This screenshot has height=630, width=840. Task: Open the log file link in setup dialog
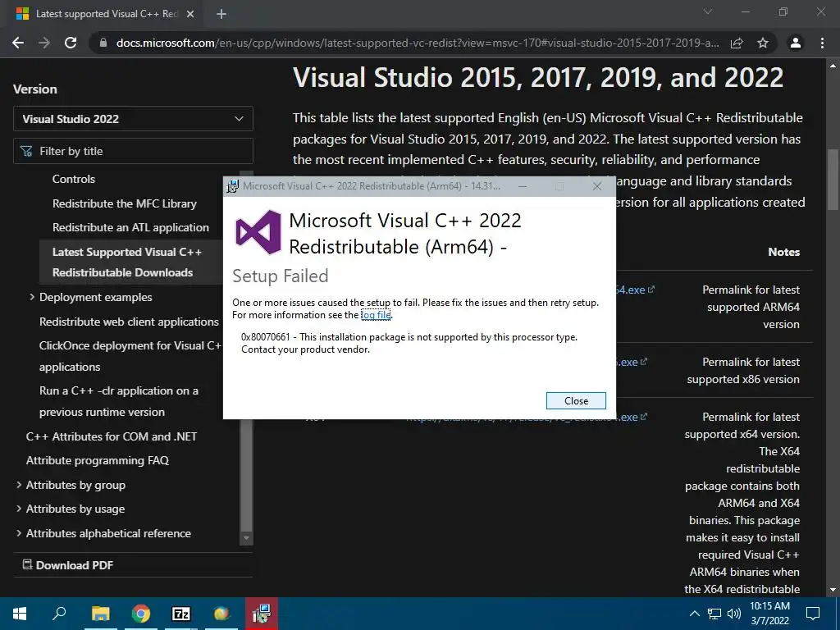click(376, 315)
